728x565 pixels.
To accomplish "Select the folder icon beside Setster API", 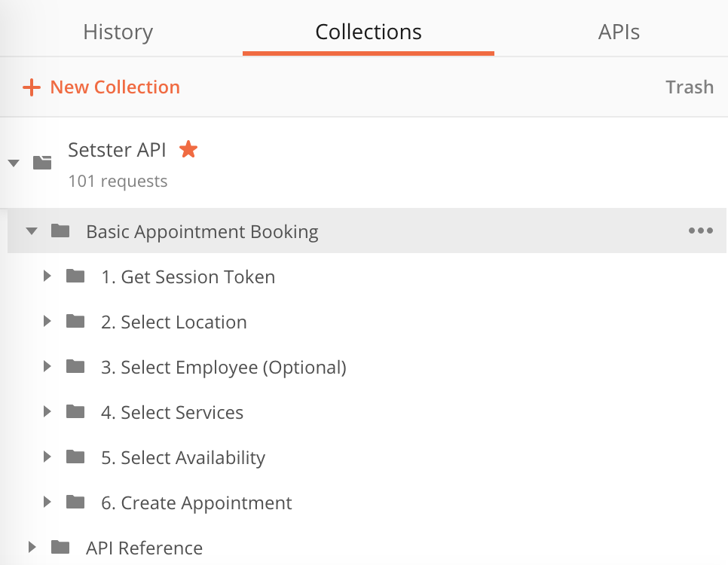I will 42,162.
